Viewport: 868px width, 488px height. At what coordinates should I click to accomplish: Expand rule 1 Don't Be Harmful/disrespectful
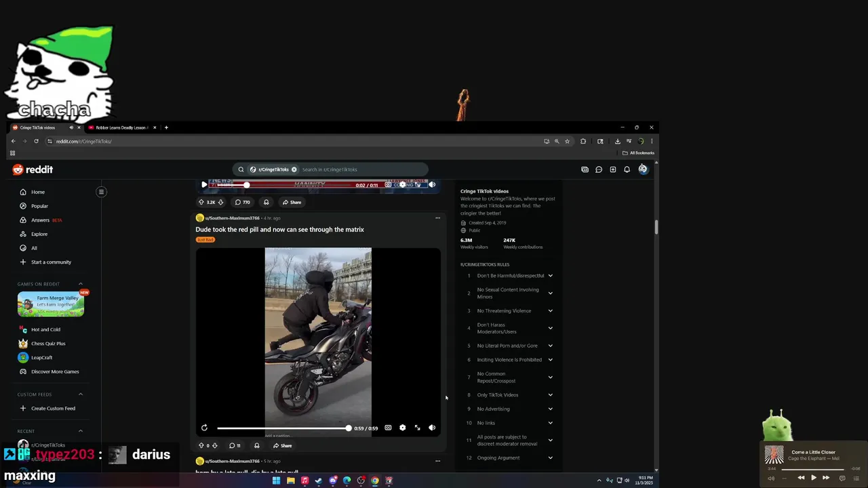click(x=550, y=276)
